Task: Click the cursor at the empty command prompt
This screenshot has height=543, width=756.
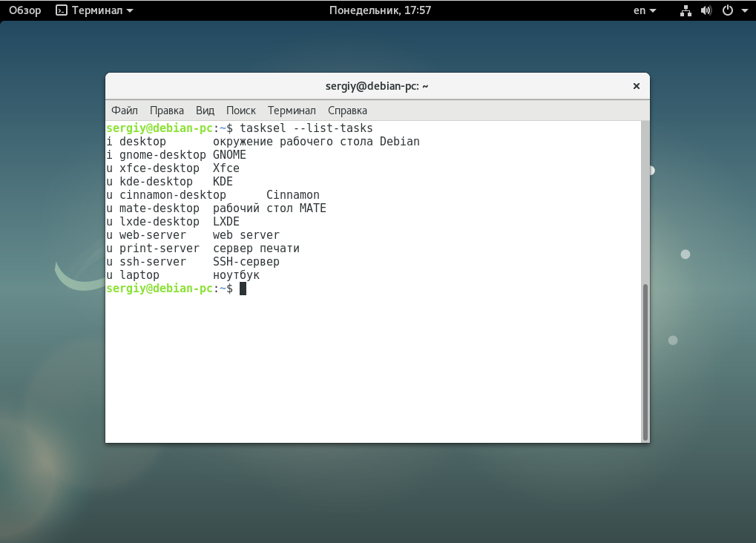Action: [x=243, y=289]
